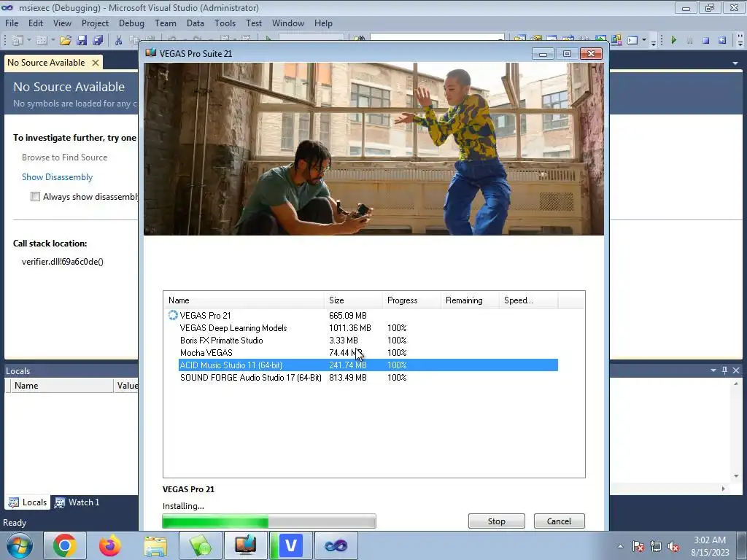The image size is (747, 560).
Task: Select VEGAS Deep Learning Models row
Action: click(368, 327)
